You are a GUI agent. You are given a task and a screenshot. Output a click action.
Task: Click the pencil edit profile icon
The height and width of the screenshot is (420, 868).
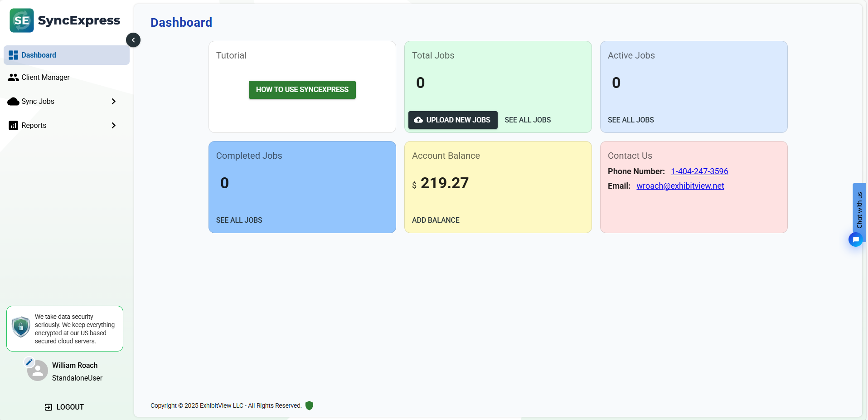pyautogui.click(x=29, y=362)
